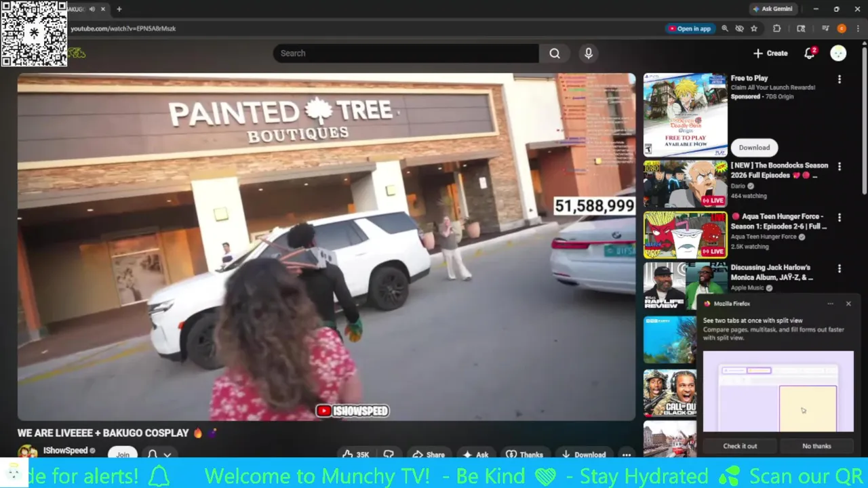The width and height of the screenshot is (868, 488).
Task: Open the notifications bell with 2 alerts
Action: point(810,54)
